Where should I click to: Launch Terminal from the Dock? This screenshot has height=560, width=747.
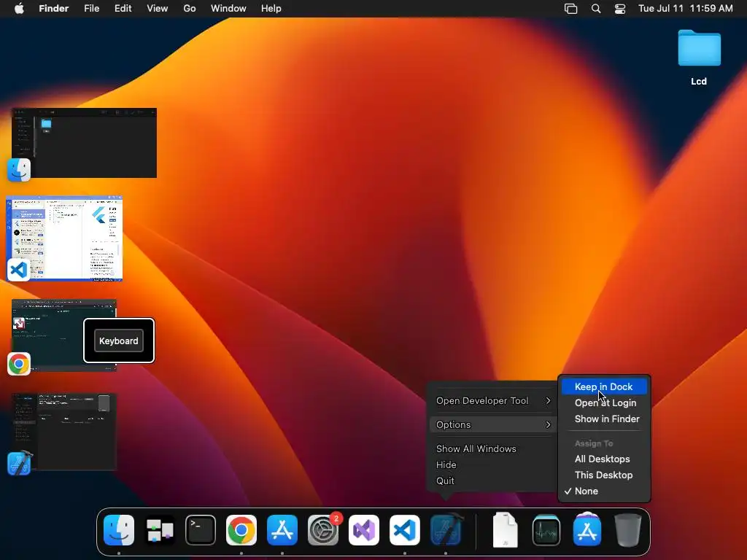coord(201,530)
